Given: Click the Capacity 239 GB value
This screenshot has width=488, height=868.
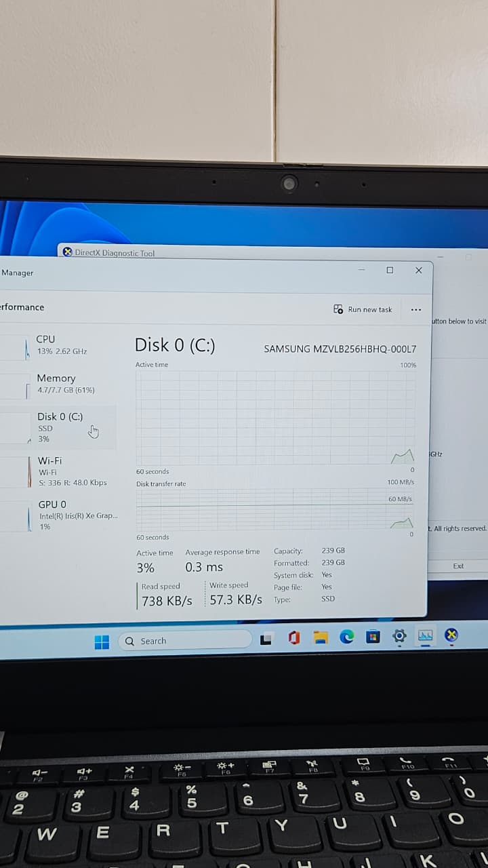Looking at the screenshot, I should point(333,551).
